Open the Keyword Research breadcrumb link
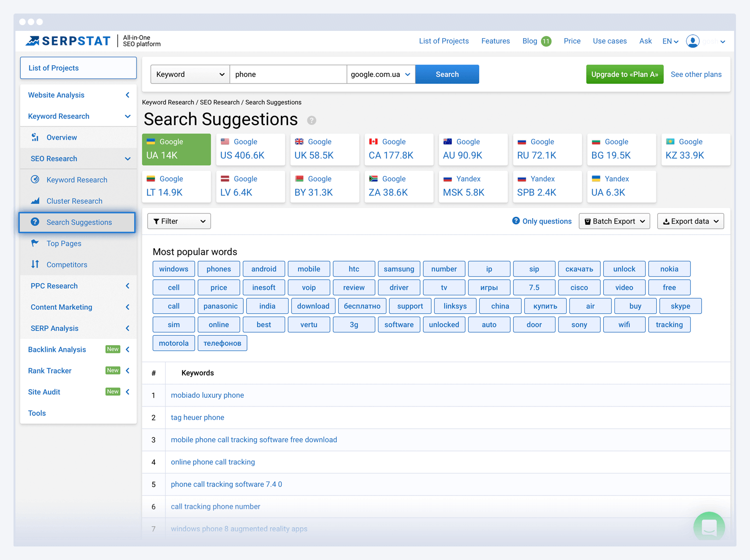Viewport: 750px width, 560px height. coord(168,102)
